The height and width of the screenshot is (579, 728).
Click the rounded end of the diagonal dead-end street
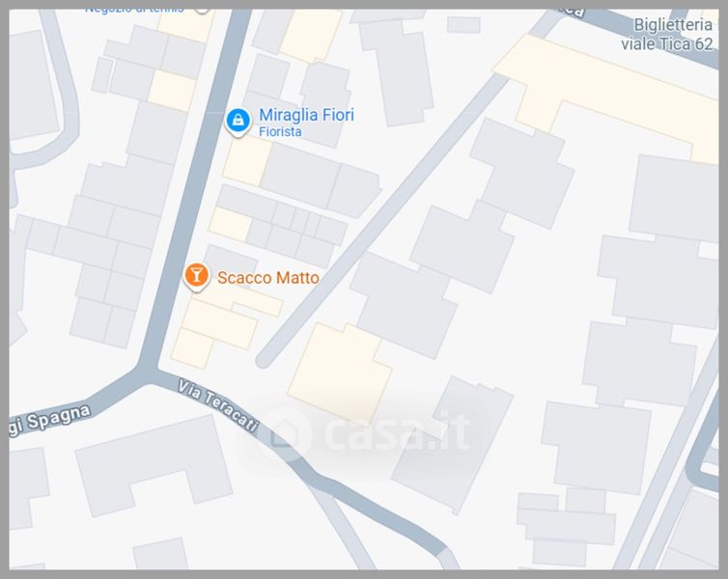pyautogui.click(x=264, y=360)
